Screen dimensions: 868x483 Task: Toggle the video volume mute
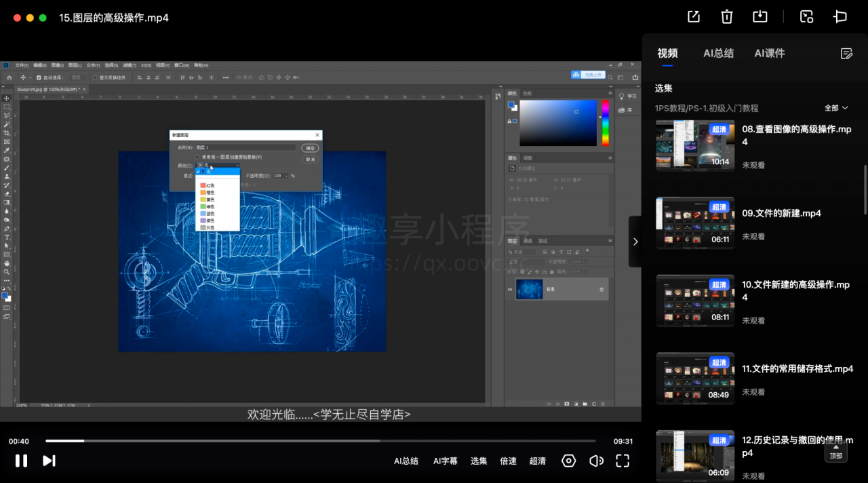[x=596, y=461]
